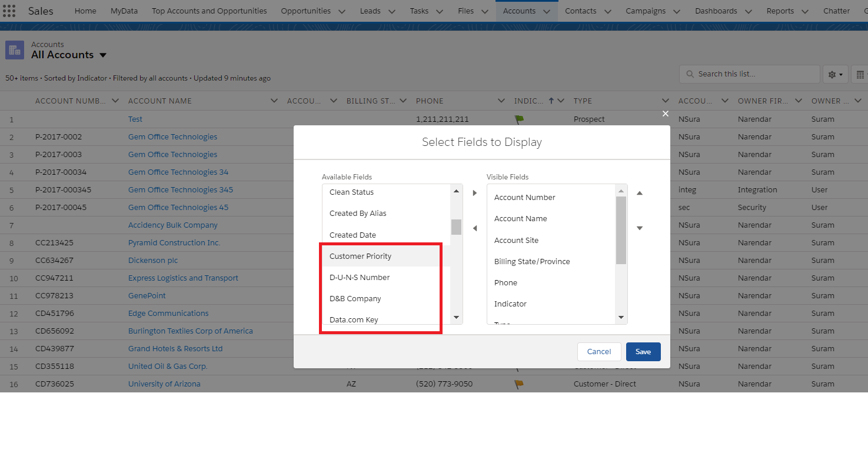
Task: Open Type column header menu
Action: pyautogui.click(x=666, y=101)
